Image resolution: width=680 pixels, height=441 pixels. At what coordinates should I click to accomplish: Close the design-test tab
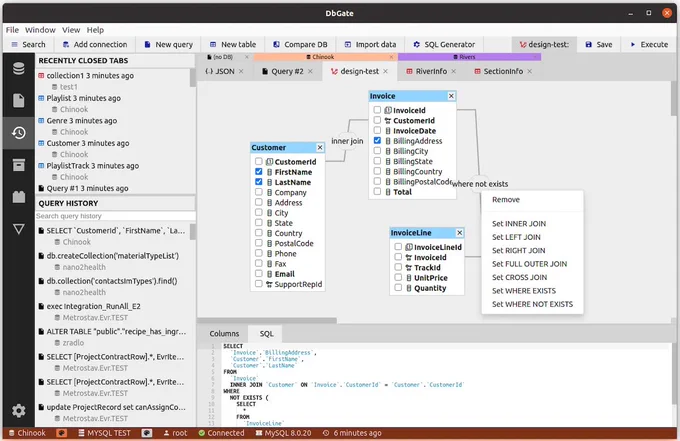(x=386, y=72)
